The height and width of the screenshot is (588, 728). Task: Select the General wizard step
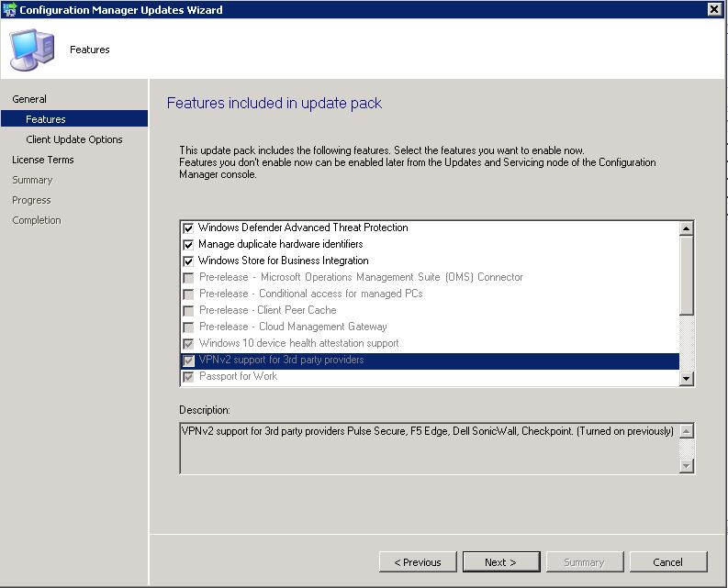(29, 99)
